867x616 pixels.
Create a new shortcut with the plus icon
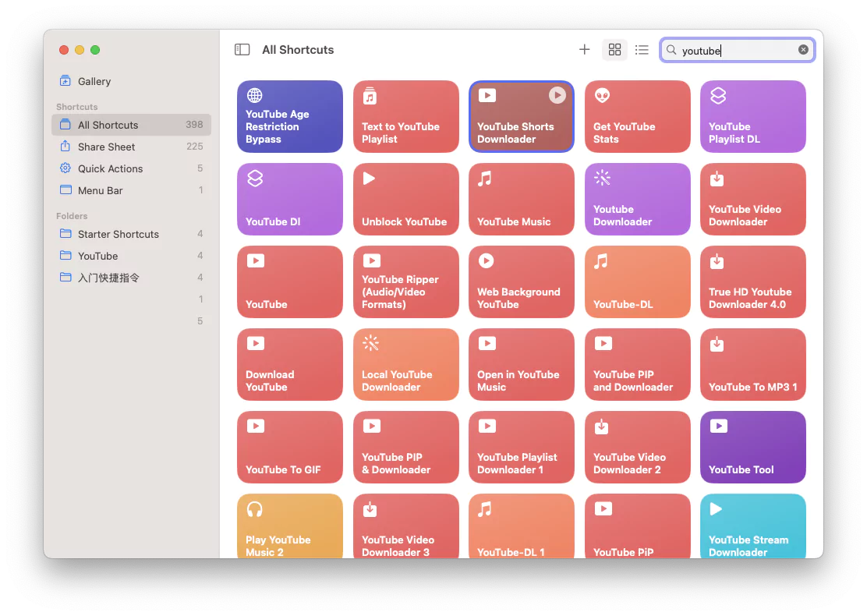point(585,49)
